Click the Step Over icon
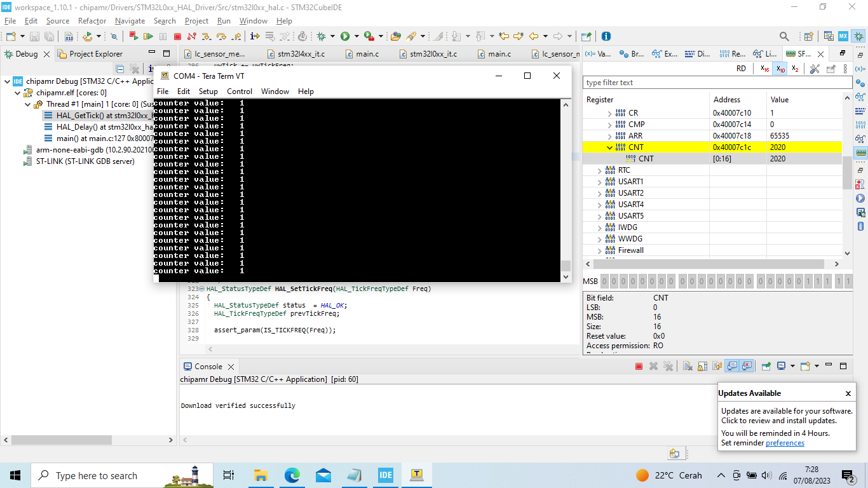The image size is (868, 488). pyautogui.click(x=221, y=37)
